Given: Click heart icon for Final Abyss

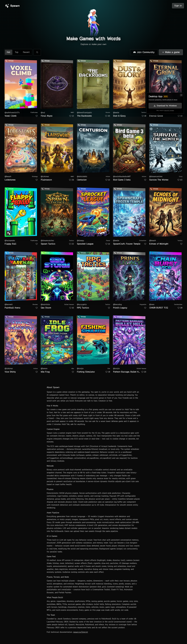Looking at the screenshot, I should coord(70,116).
